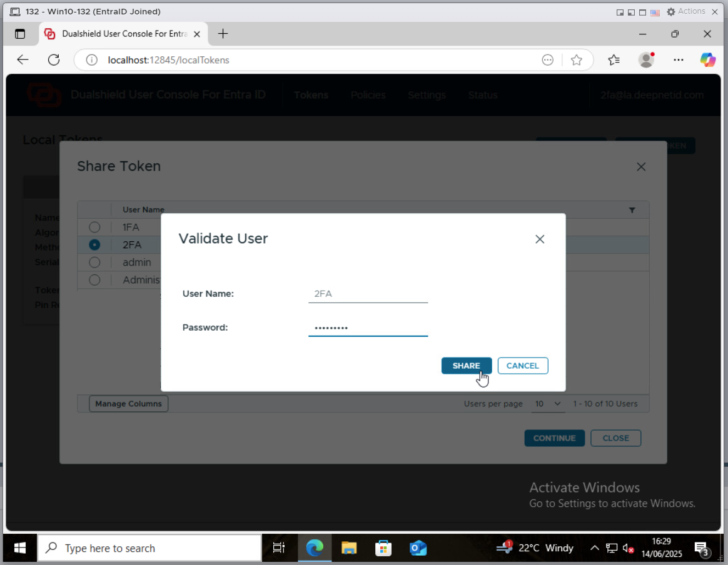Click the Edge profile avatar icon
The height and width of the screenshot is (565, 728).
tap(646, 60)
